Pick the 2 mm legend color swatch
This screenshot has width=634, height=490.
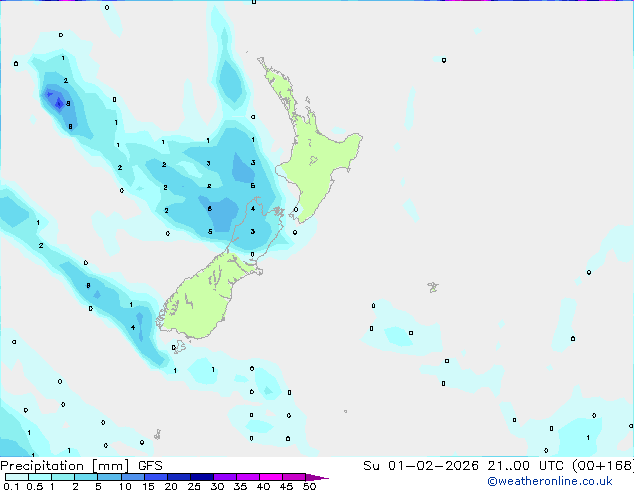[x=86, y=477]
